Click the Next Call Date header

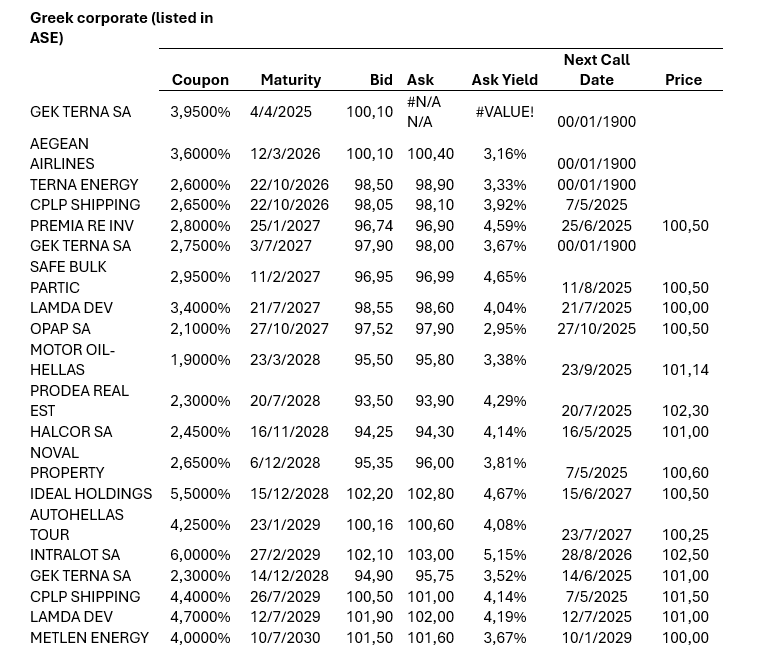coord(596,70)
